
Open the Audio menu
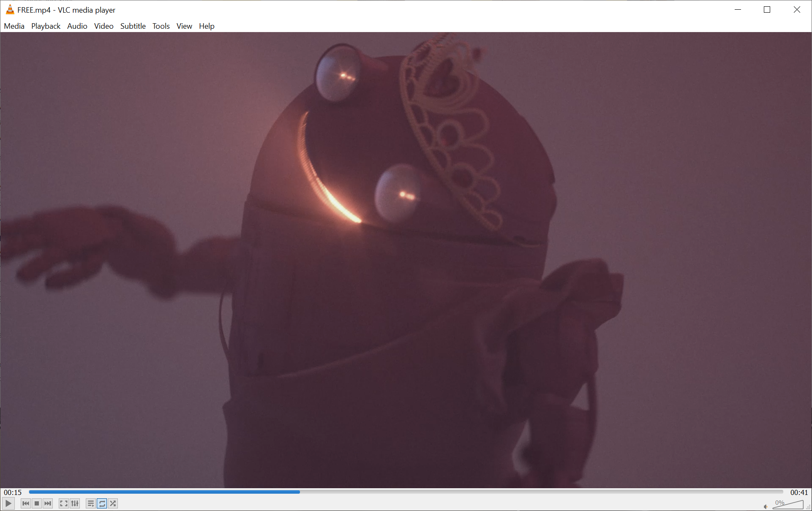tap(77, 26)
